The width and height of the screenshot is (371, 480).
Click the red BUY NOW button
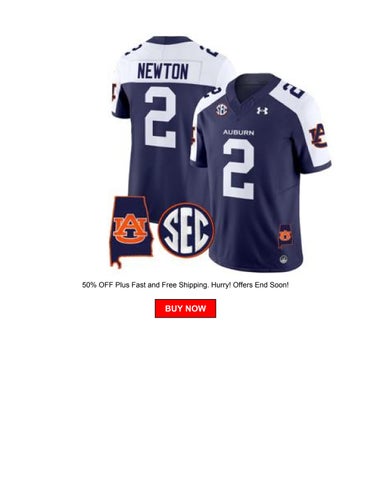pos(185,308)
